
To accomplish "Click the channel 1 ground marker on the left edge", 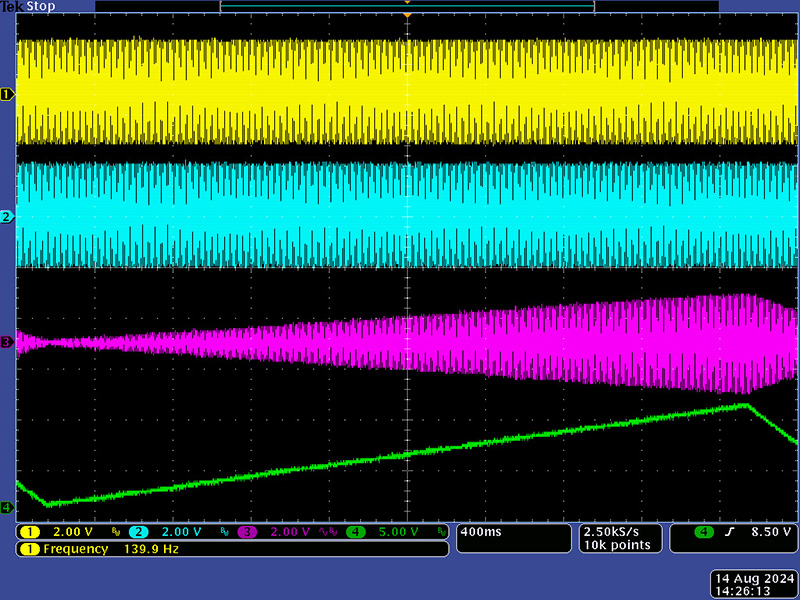I will 7,94.
